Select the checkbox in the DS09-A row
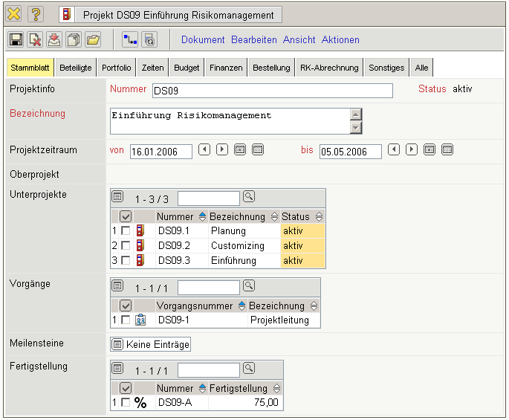The image size is (509, 420). tap(126, 403)
